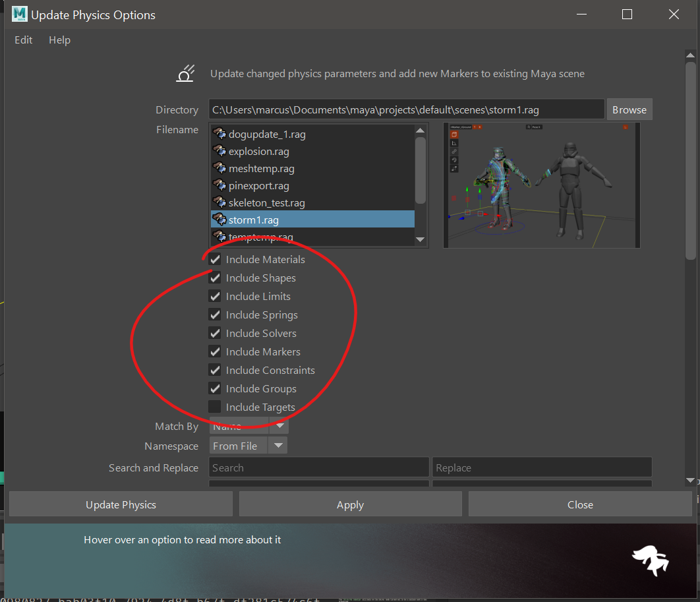Click the Ragdoll logo in footer
This screenshot has height=602, width=700.
tap(650, 560)
